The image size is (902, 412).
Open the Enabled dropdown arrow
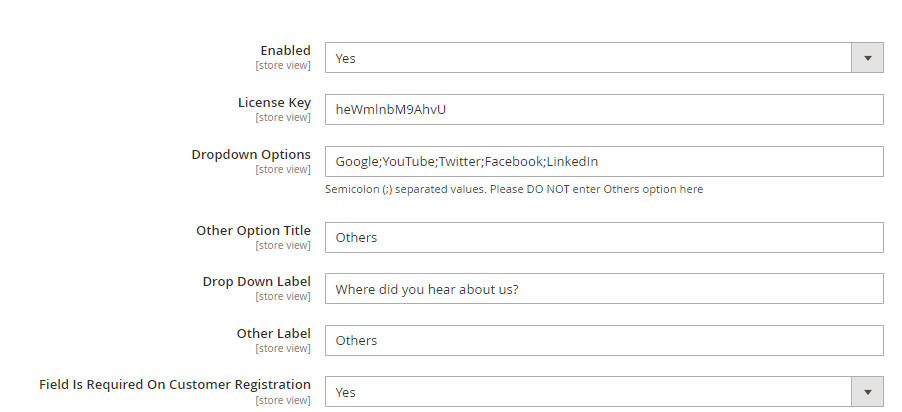[x=867, y=58]
